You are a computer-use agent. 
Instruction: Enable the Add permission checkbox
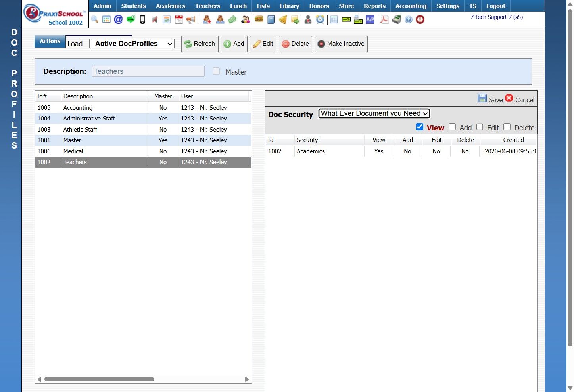click(x=452, y=127)
